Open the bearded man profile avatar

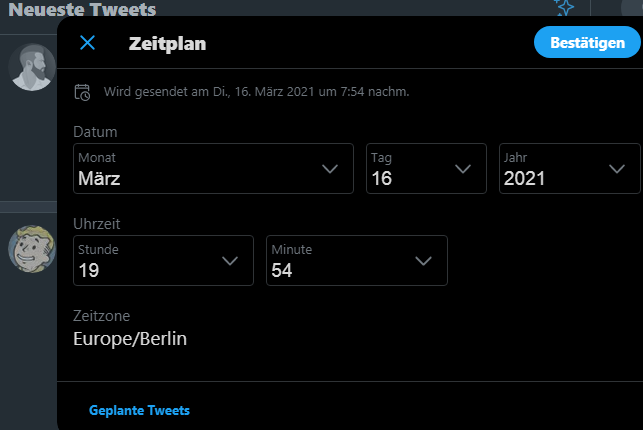point(30,67)
